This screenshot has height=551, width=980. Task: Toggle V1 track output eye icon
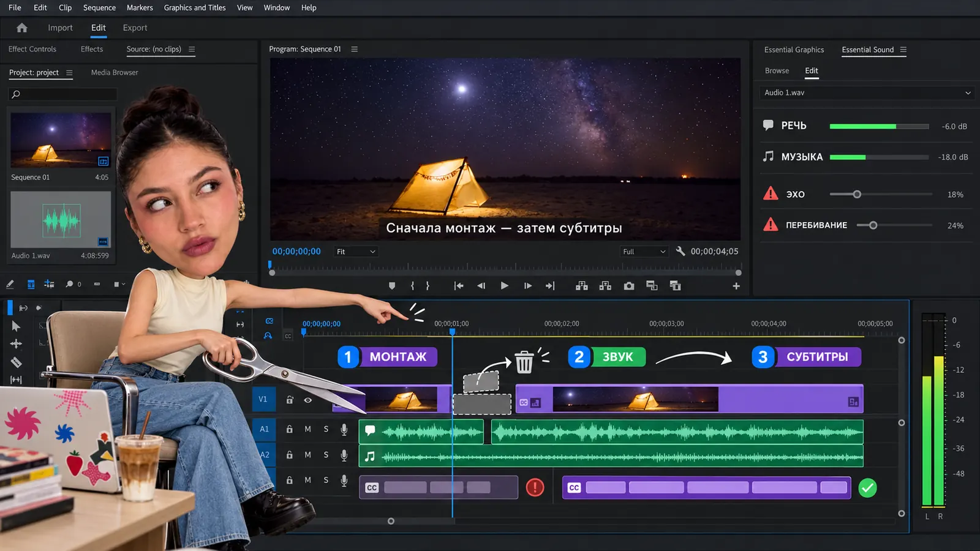click(308, 400)
